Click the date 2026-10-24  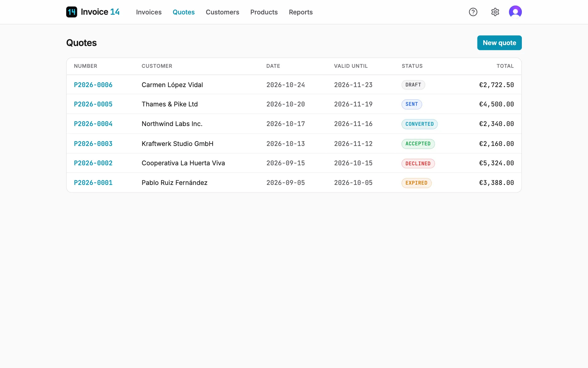point(285,85)
